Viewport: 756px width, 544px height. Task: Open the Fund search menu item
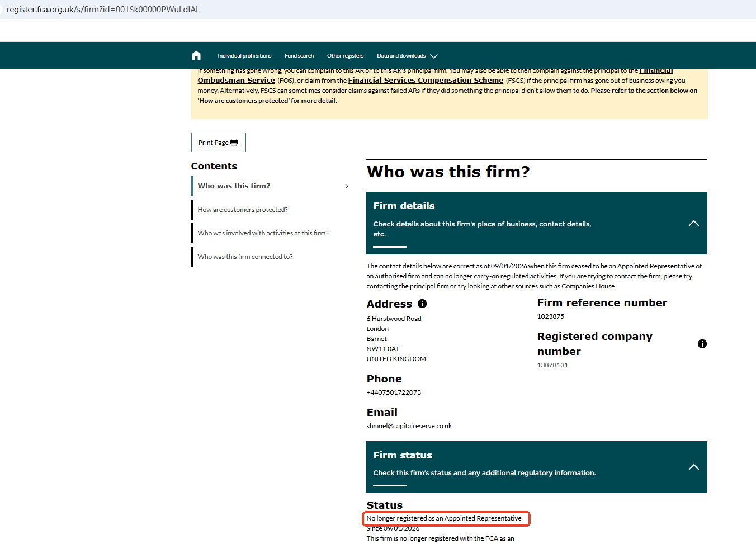pyautogui.click(x=299, y=56)
